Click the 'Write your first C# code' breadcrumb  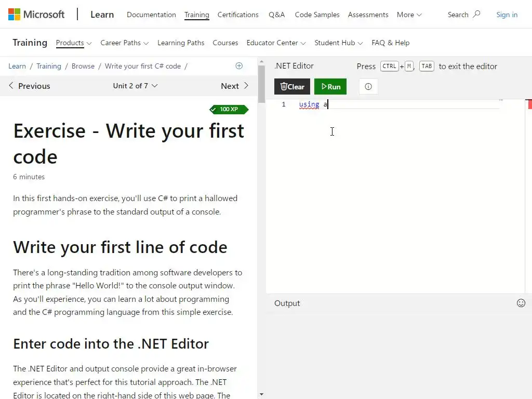[142, 66]
